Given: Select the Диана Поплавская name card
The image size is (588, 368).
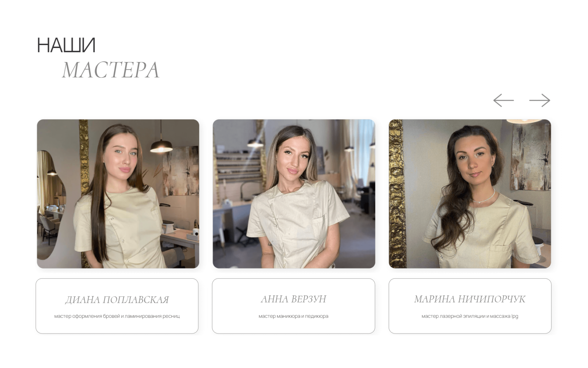Looking at the screenshot, I should pos(117,306).
